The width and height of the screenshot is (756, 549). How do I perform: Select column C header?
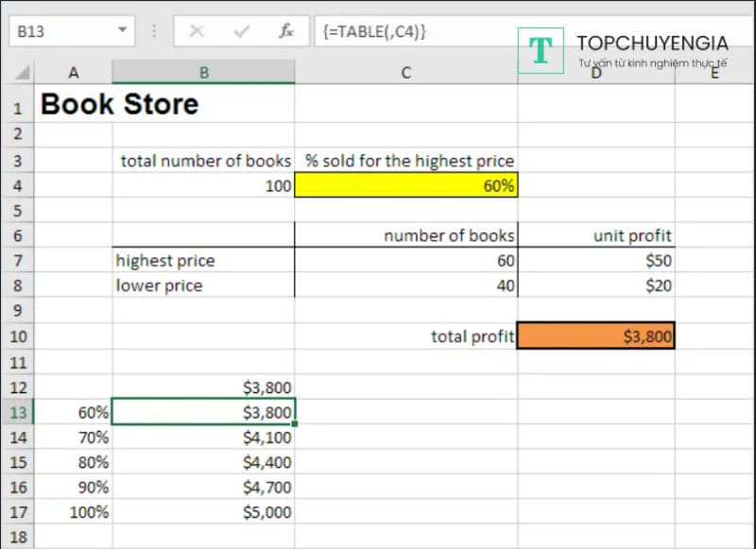pyautogui.click(x=405, y=73)
